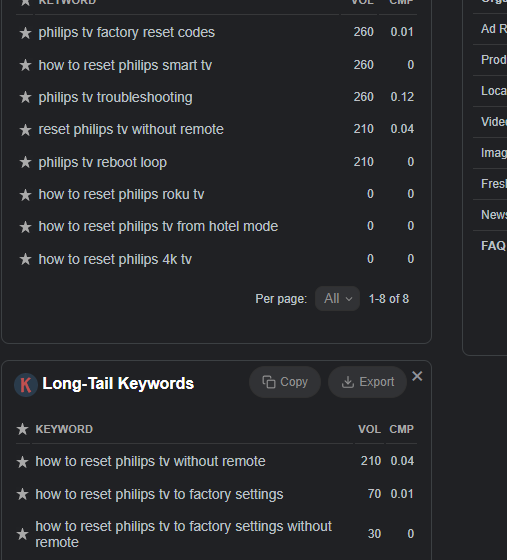Open 'how to reset philips tv from hotel mode'
507x560 pixels.
pyautogui.click(x=158, y=226)
